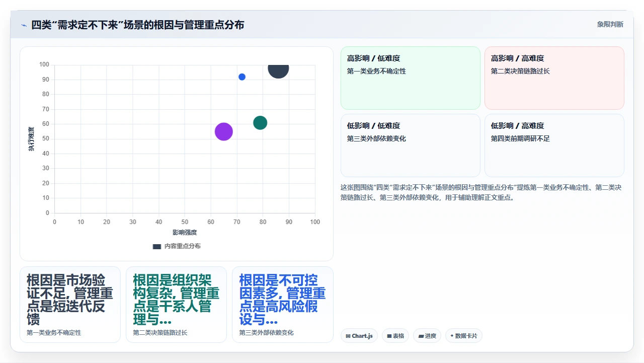Screen dimensions: 644x363
Task: Select the 根因是不可控因素多 data card
Action: click(283, 305)
